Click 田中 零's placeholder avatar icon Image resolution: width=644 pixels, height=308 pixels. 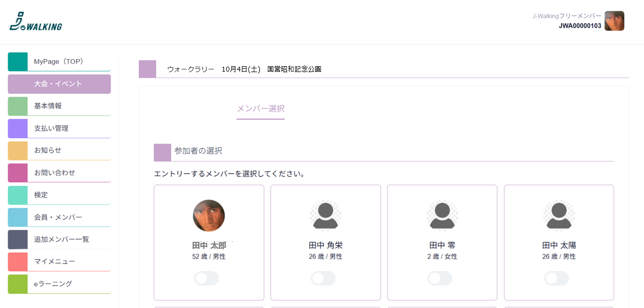[442, 216]
